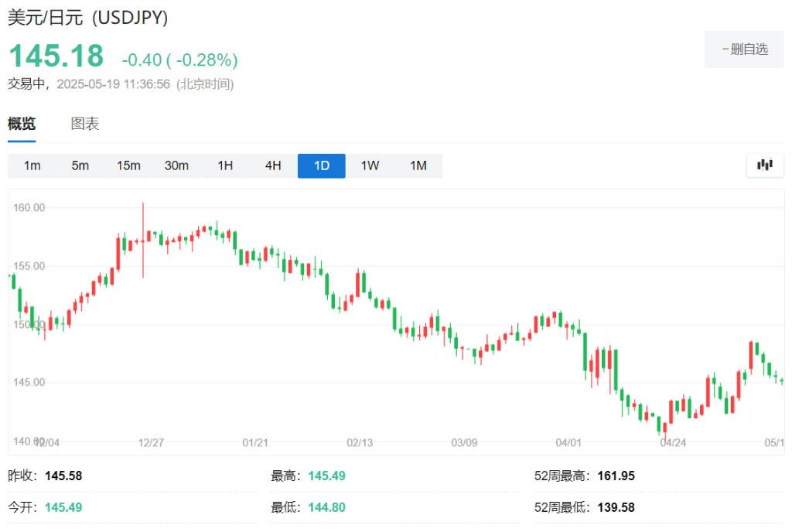Screen dimensions: 792x532
Task: Click the active 1D timeframe button
Action: point(321,165)
